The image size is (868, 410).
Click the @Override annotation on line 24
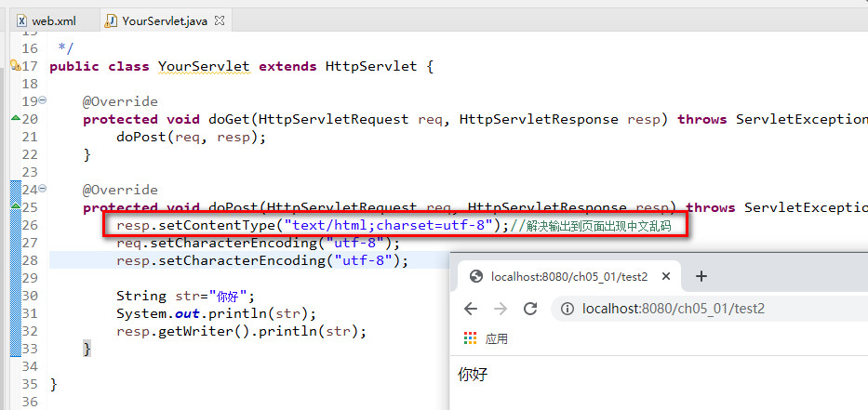(x=120, y=191)
